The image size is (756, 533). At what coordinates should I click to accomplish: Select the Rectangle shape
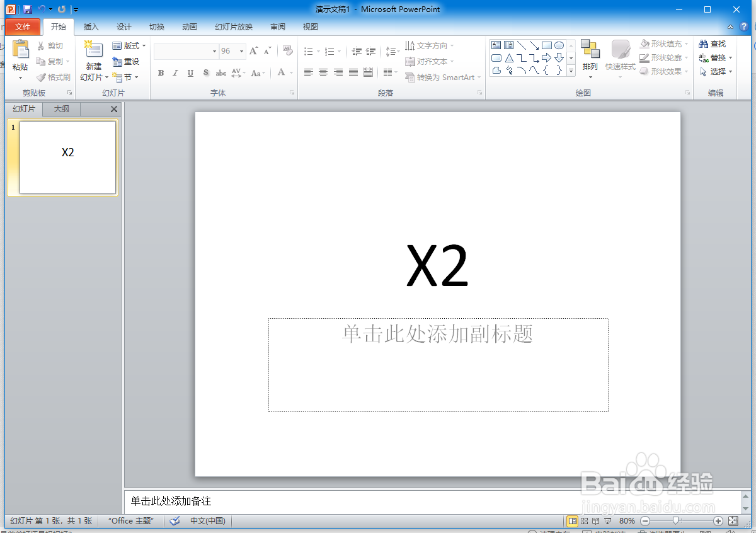(547, 45)
